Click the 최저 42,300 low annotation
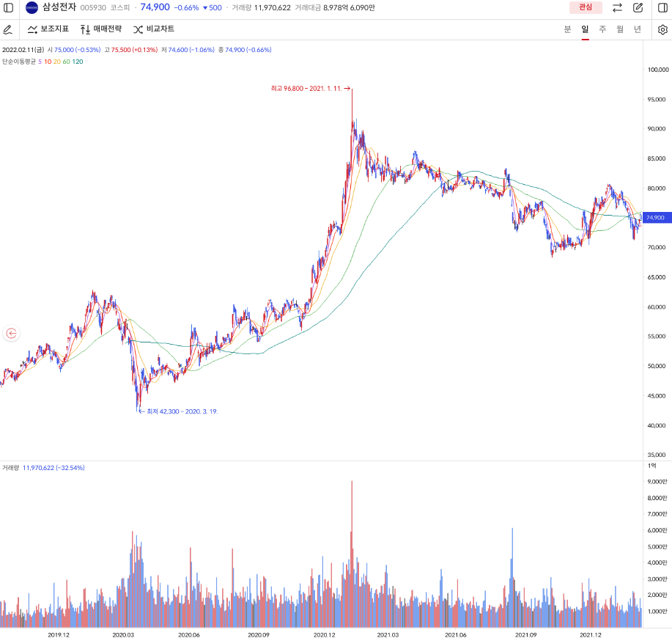672x638 pixels. pos(178,411)
